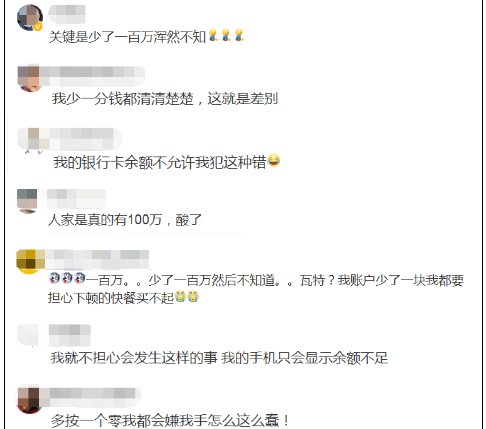Screen dimensions: 486x429
Task: Click the last commenter's dark red avatar
Action: tap(29, 400)
